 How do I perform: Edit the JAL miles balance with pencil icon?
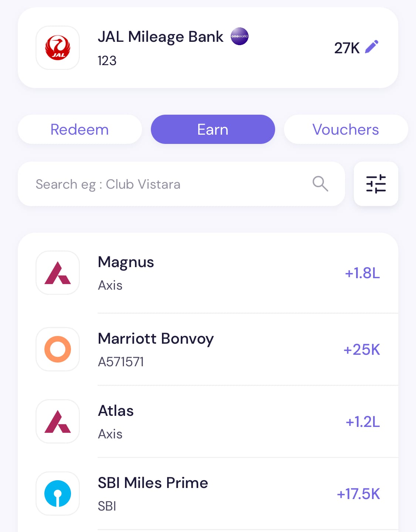[x=372, y=47]
